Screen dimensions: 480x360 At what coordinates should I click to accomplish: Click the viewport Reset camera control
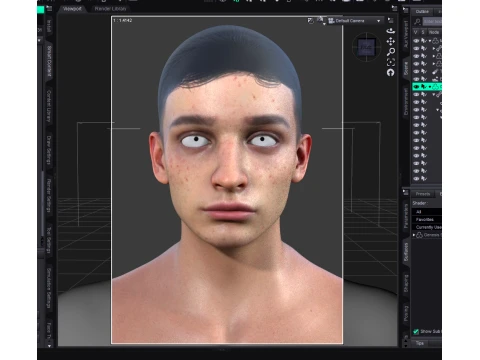(391, 72)
